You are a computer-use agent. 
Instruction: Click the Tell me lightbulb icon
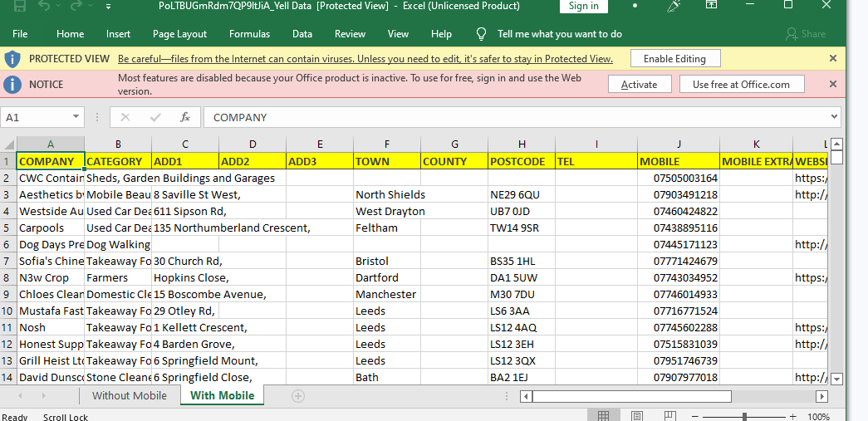coord(481,34)
